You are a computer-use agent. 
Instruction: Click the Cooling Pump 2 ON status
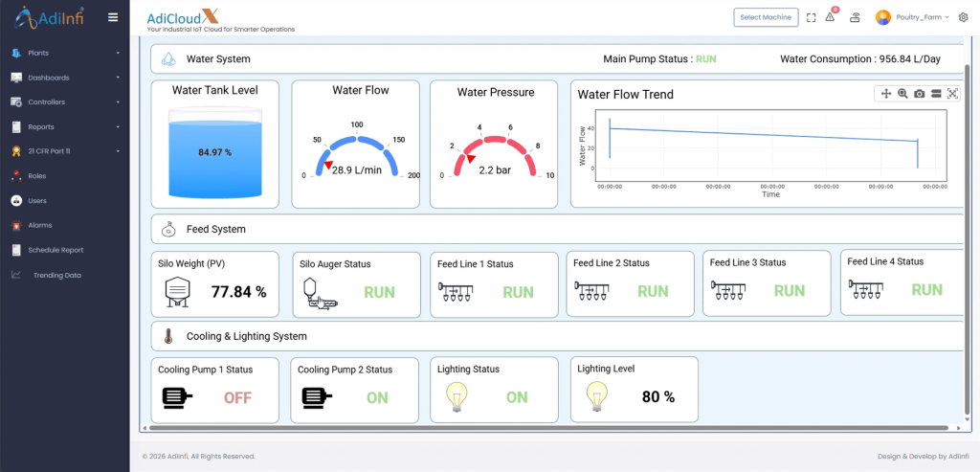pos(377,397)
